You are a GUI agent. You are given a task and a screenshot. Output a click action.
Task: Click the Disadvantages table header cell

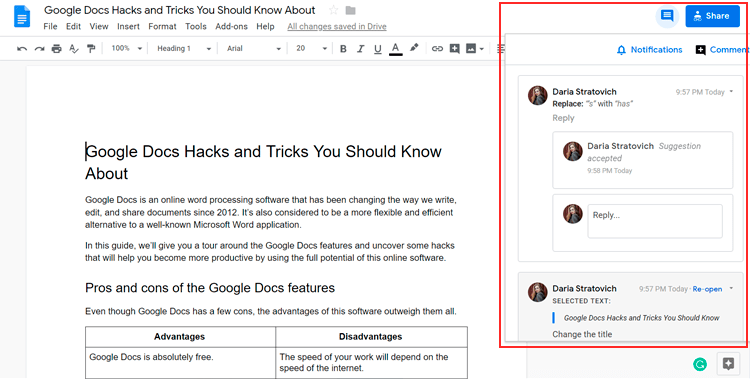pos(371,337)
